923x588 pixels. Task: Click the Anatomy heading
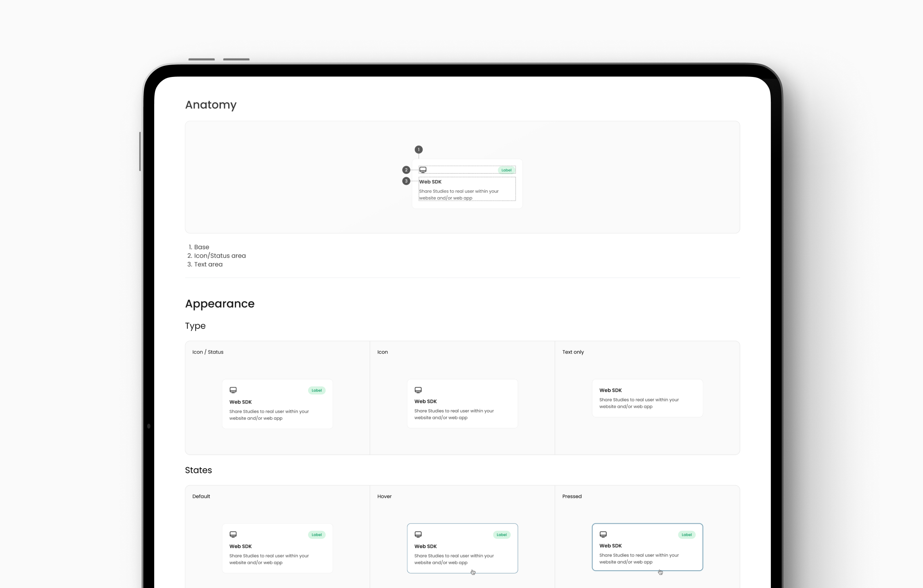[211, 105]
